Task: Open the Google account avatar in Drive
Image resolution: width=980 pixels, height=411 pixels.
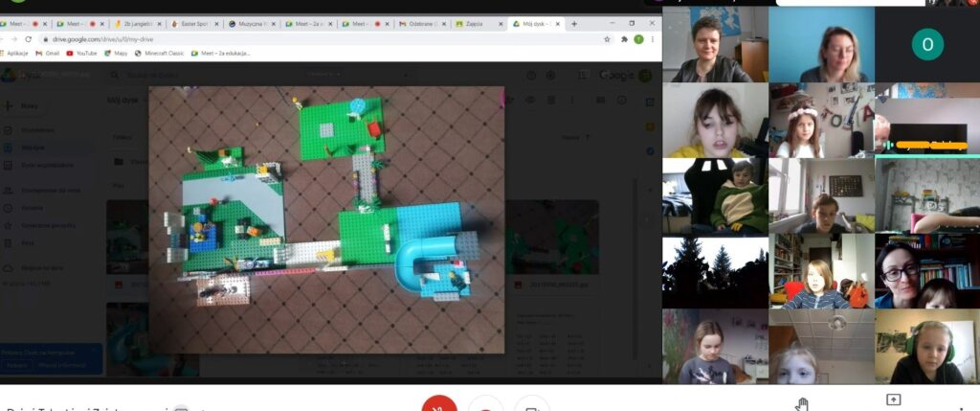Action: (x=644, y=75)
